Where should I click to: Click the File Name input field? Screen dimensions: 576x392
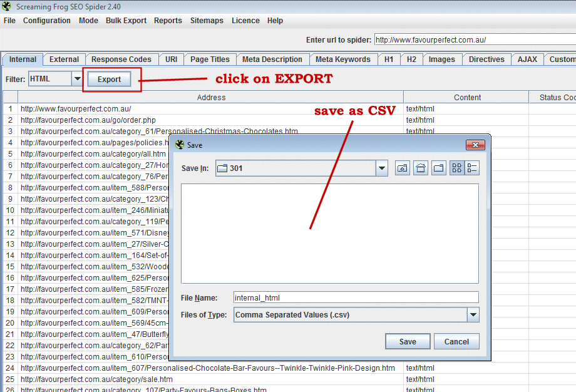pyautogui.click(x=356, y=297)
